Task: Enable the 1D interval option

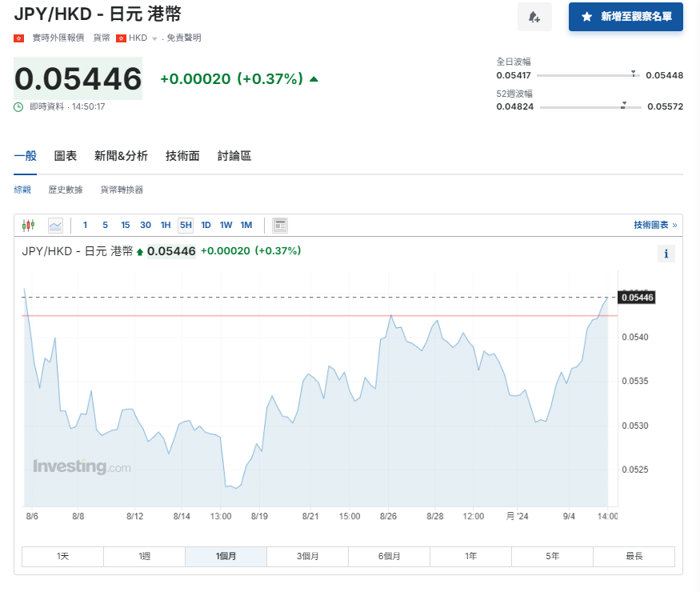Action: [x=206, y=225]
